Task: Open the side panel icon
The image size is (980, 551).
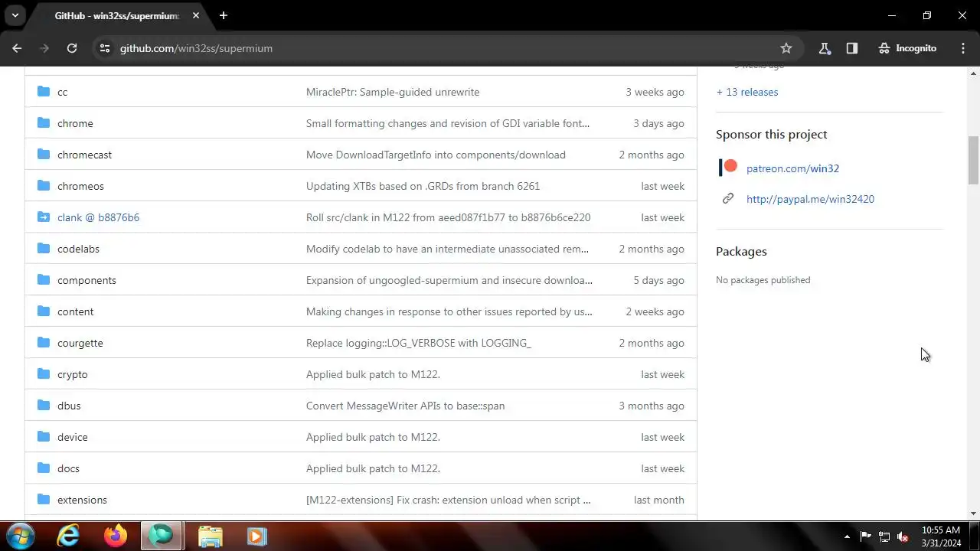Action: tap(852, 48)
